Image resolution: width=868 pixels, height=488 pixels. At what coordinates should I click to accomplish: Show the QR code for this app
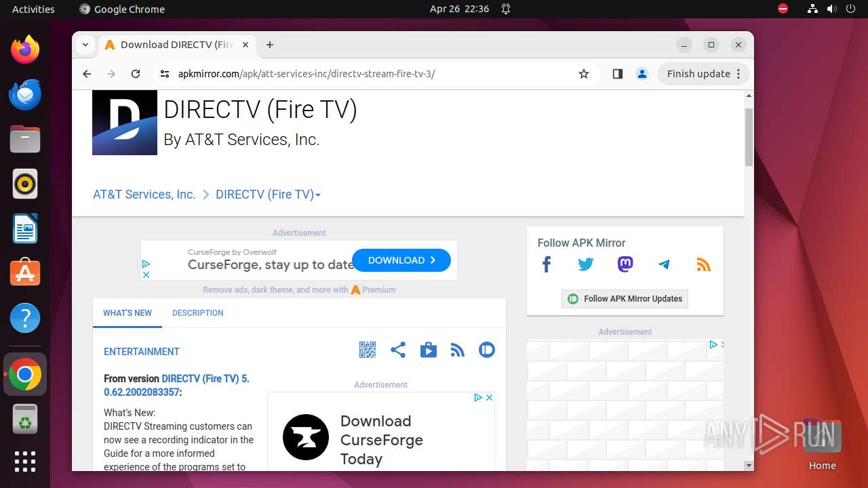click(x=367, y=350)
